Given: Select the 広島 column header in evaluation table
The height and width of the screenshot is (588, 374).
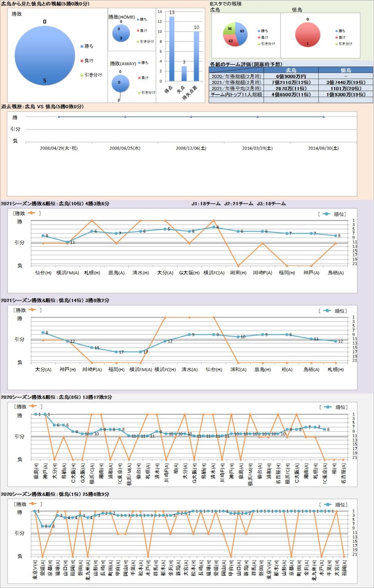Looking at the screenshot, I should point(291,70).
